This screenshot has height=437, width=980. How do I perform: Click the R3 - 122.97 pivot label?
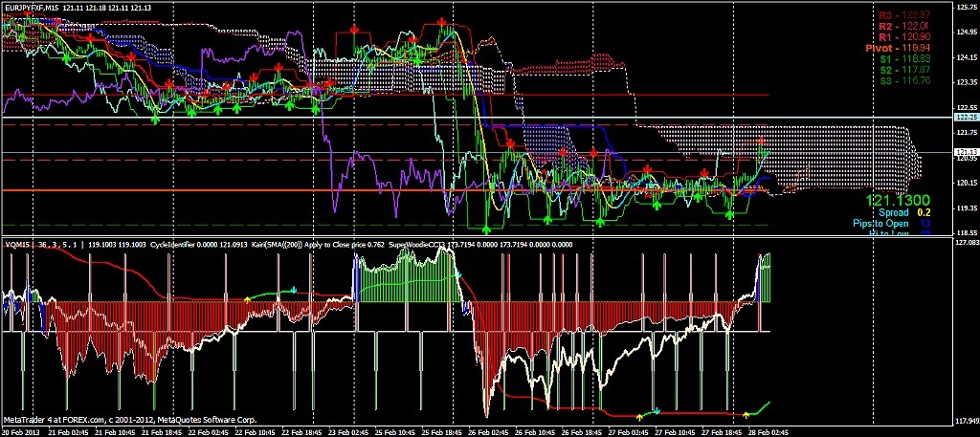tap(906, 15)
